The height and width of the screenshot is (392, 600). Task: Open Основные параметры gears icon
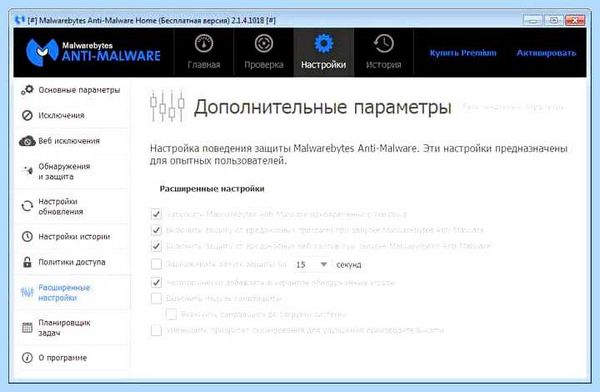coord(27,90)
